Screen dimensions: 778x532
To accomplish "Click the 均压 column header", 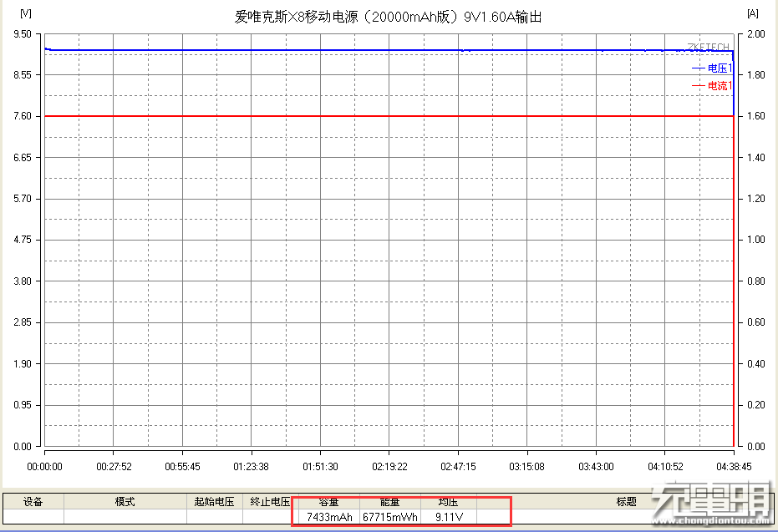I will [x=449, y=502].
